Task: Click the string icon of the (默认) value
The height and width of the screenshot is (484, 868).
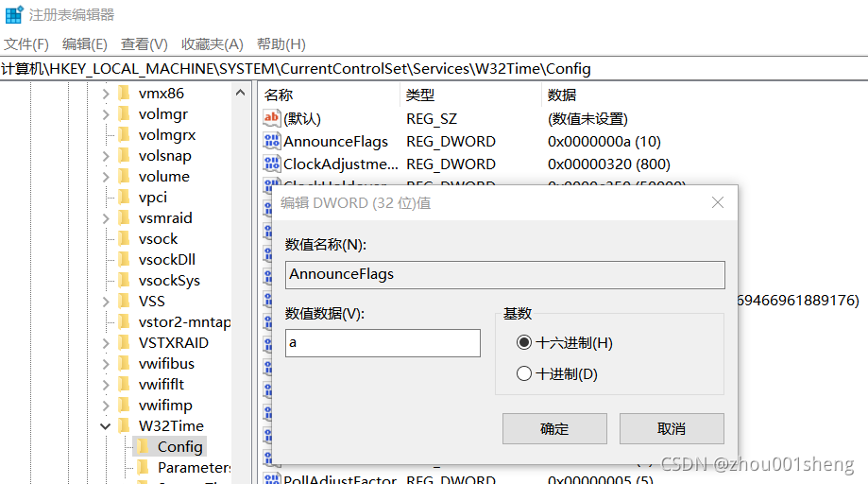Action: tap(271, 118)
